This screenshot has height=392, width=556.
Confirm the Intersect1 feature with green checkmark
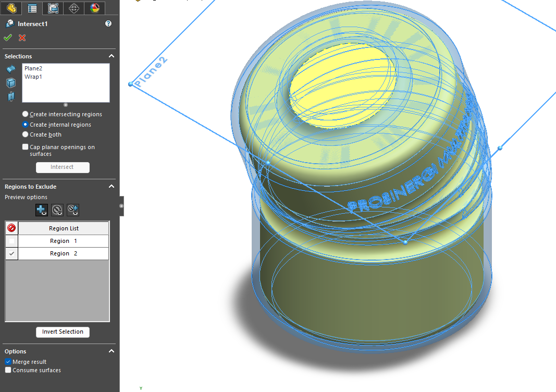(8, 38)
